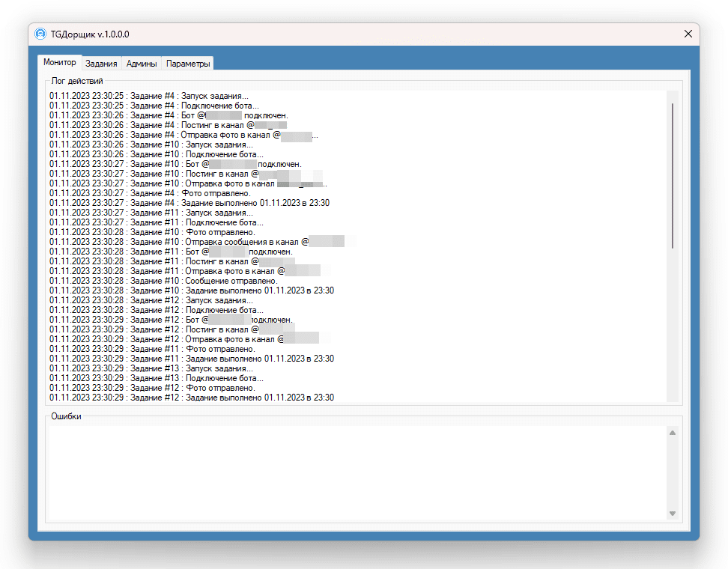
Task: Click the action log scrollbar thumb
Action: coord(673,176)
